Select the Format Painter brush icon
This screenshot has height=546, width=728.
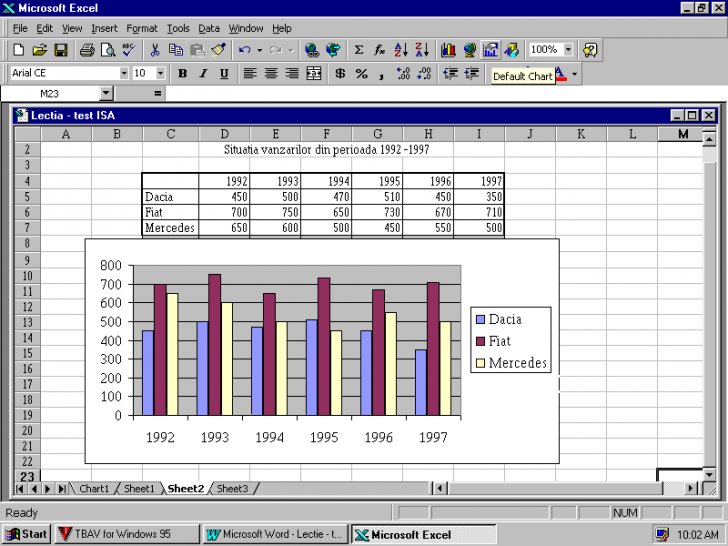point(218,50)
